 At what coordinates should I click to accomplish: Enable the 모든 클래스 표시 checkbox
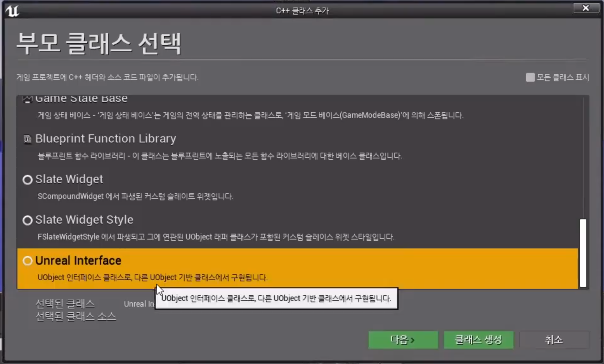click(530, 77)
